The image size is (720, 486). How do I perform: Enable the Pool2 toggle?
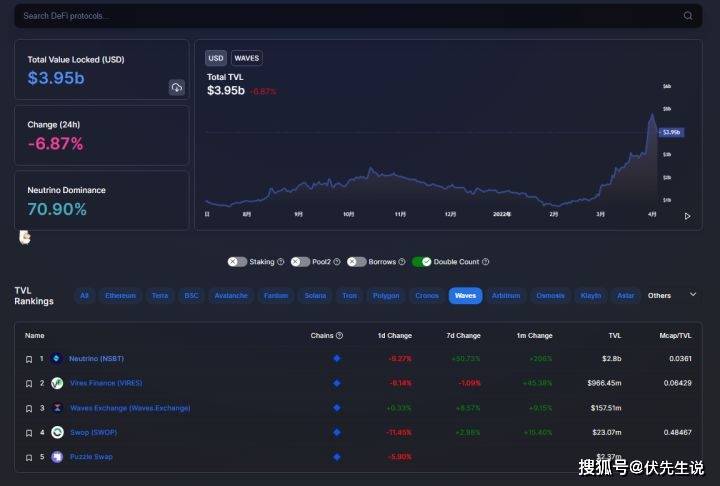click(x=300, y=261)
